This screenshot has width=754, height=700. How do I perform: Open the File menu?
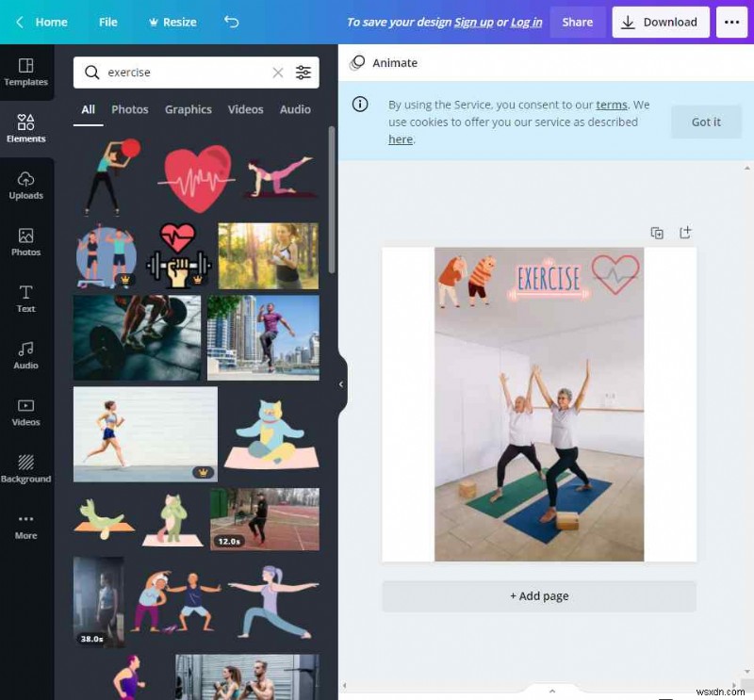pos(107,22)
